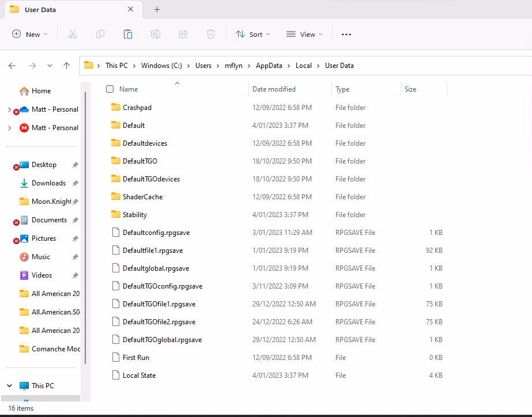
Task: Click the Delete trash can icon
Action: pyautogui.click(x=211, y=35)
